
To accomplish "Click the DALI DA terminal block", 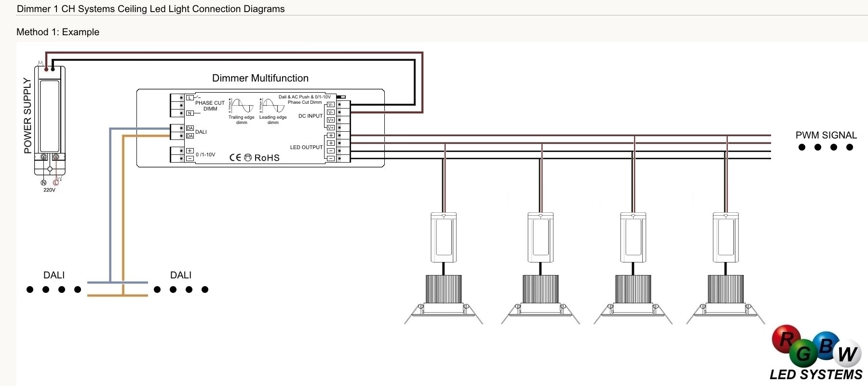I will click(182, 132).
